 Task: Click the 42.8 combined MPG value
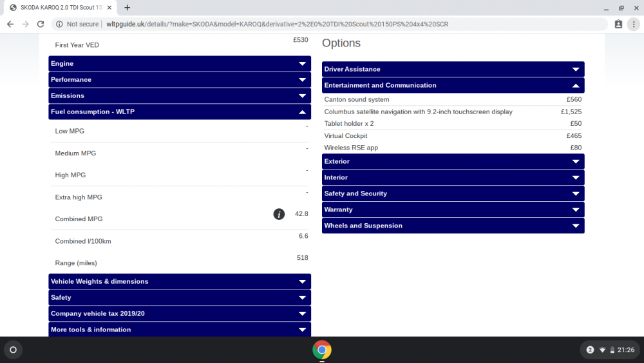[301, 214]
